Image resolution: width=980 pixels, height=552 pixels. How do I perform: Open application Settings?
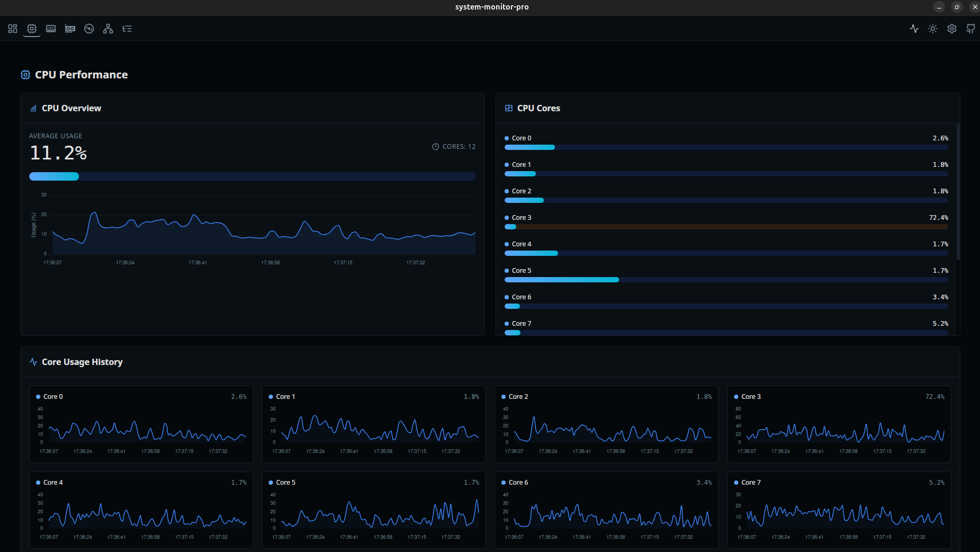point(951,29)
